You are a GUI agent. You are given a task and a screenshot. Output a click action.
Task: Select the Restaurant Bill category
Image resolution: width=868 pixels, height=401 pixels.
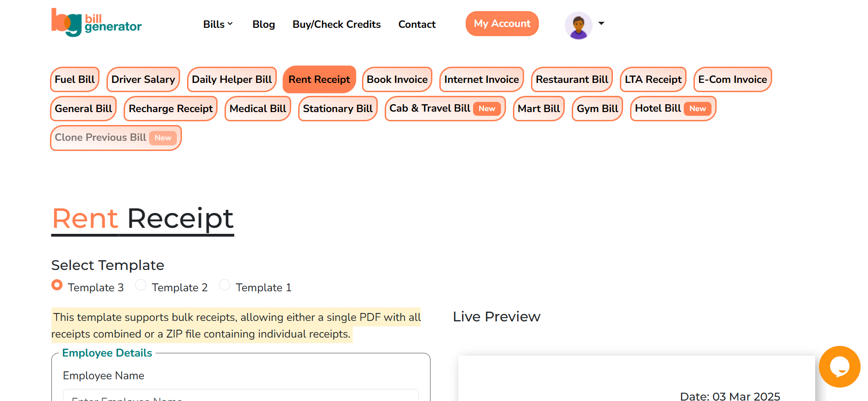click(572, 79)
